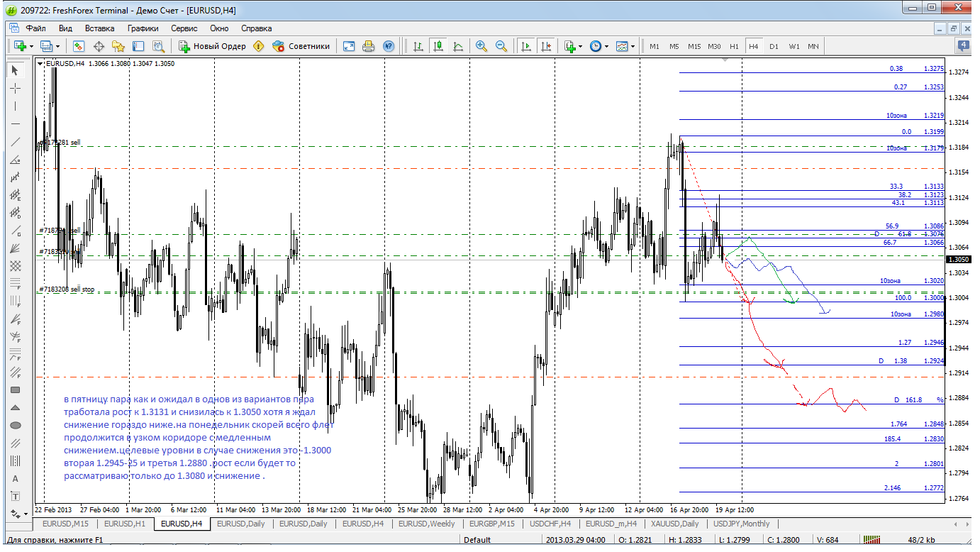Image resolution: width=980 pixels, height=552 pixels.
Task: Select the crosshair tool in left toolbar
Action: tap(15, 88)
